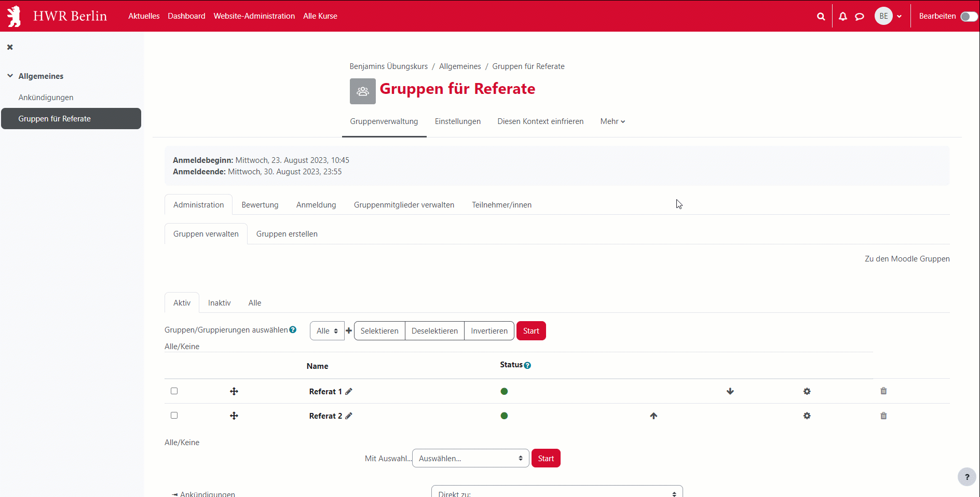Screen dimensions: 980x497
Task: Delete Referat 1 with trash icon
Action: coord(883,391)
